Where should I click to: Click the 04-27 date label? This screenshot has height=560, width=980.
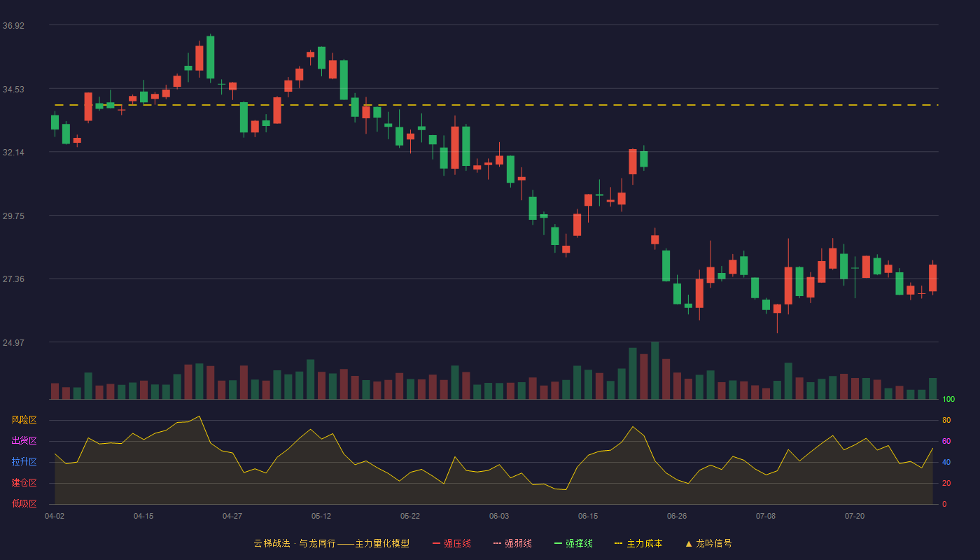click(232, 516)
